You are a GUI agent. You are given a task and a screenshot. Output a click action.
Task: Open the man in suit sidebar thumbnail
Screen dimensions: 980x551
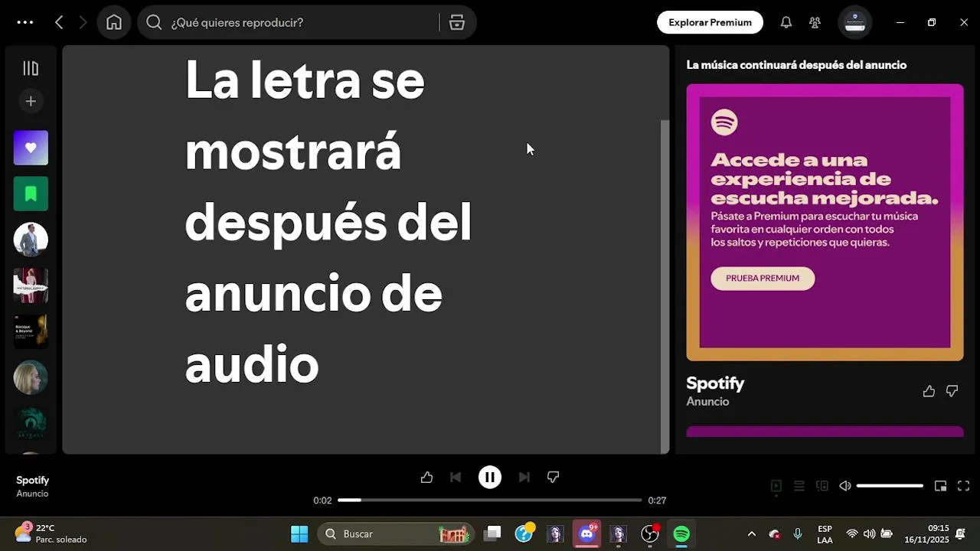click(31, 240)
